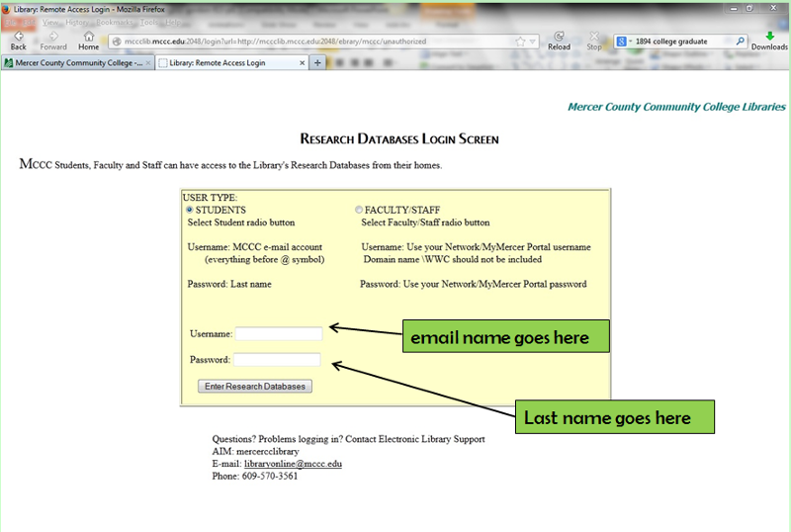791x532 pixels.
Task: Open the libraryonline@mccc.edu email link
Action: point(293,464)
